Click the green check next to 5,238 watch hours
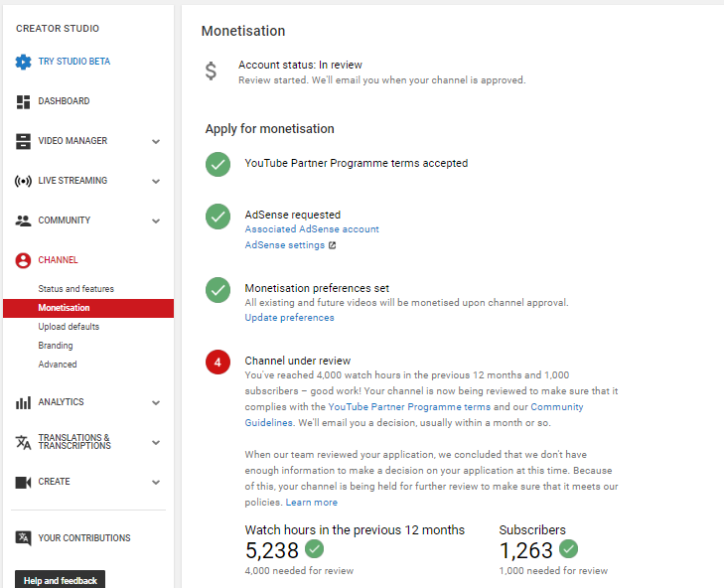 click(x=315, y=548)
